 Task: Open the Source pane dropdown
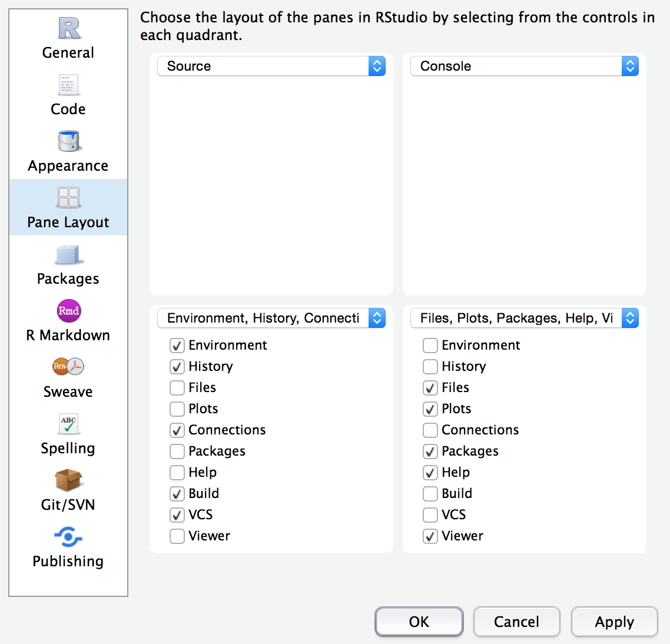tap(271, 66)
